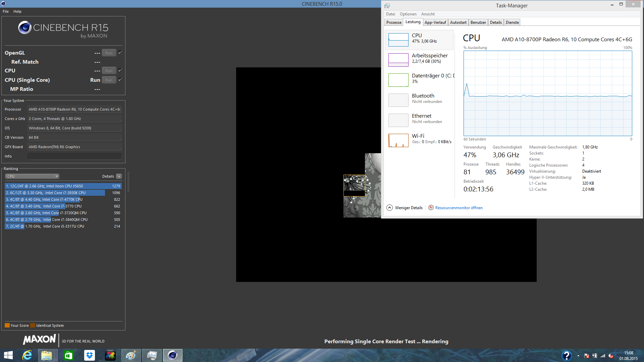Switch to the Benutzer tab

pos(478,22)
